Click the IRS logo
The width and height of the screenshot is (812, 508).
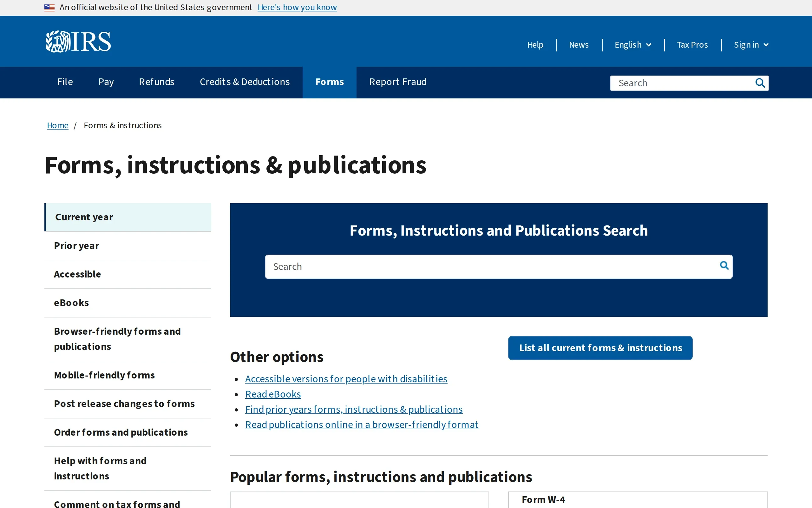[78, 42]
